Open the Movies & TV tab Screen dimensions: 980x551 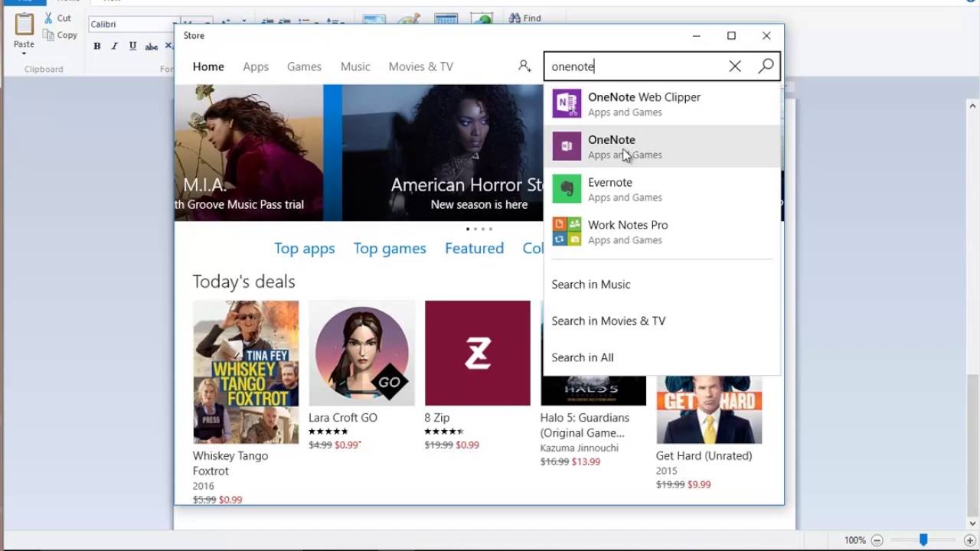tap(421, 67)
